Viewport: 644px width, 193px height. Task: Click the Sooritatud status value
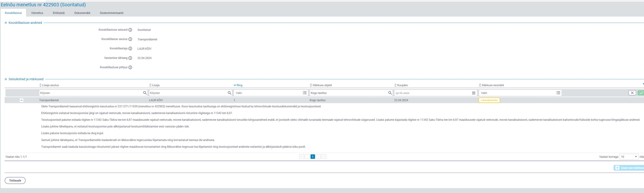(x=144, y=30)
